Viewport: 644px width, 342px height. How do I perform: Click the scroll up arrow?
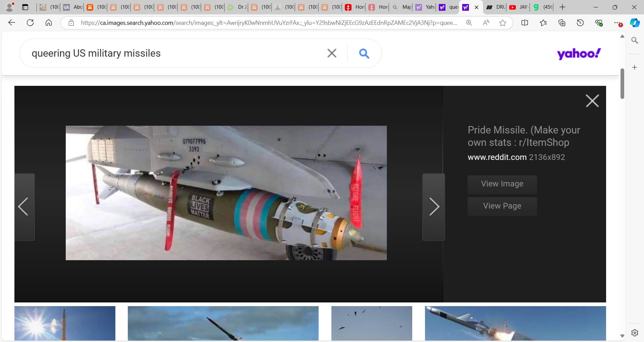tap(622, 36)
